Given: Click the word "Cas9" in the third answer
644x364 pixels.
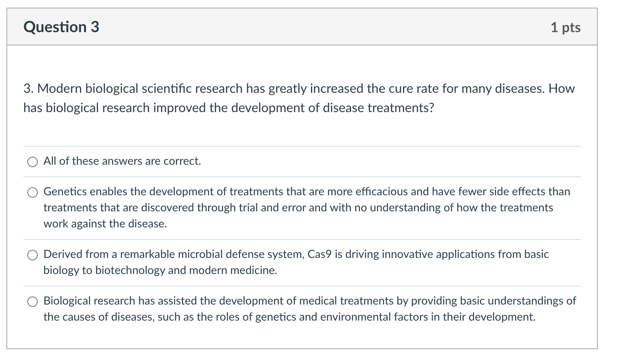Looking at the screenshot, I should tap(319, 254).
